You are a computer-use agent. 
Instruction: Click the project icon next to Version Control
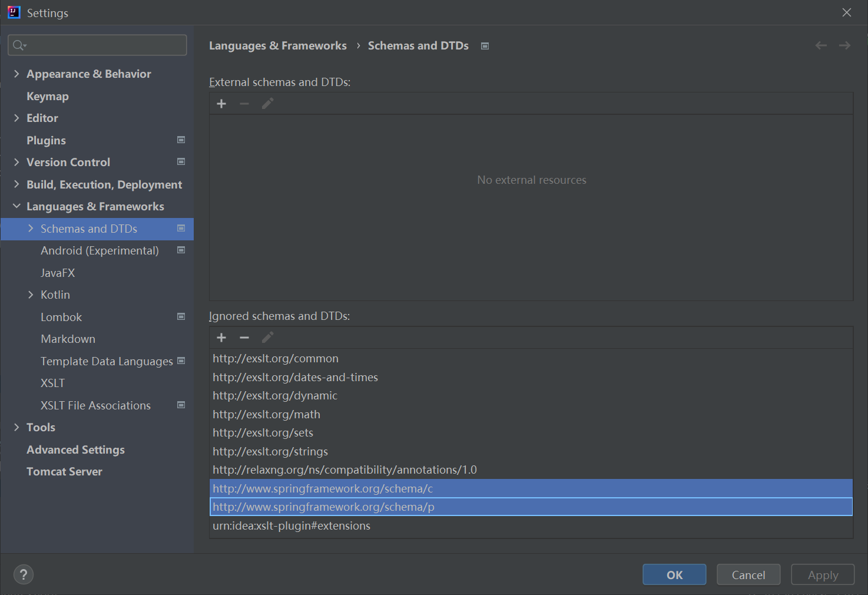tap(181, 161)
